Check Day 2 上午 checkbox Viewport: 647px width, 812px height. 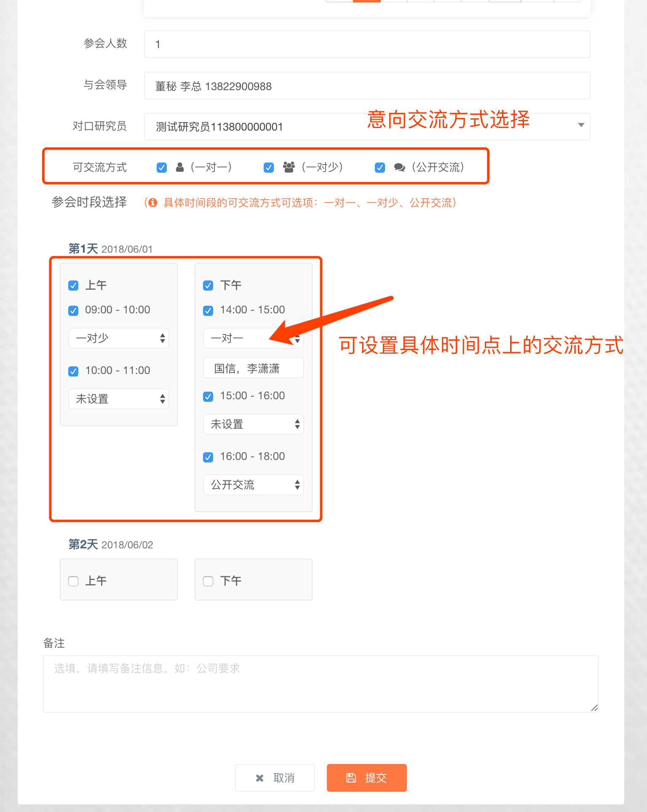click(x=73, y=581)
